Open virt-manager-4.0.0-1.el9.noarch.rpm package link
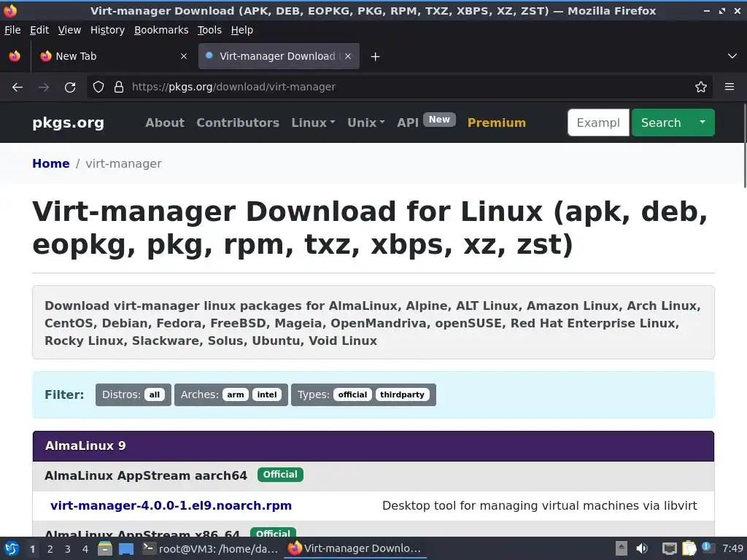This screenshot has height=560, width=747. pos(171,506)
